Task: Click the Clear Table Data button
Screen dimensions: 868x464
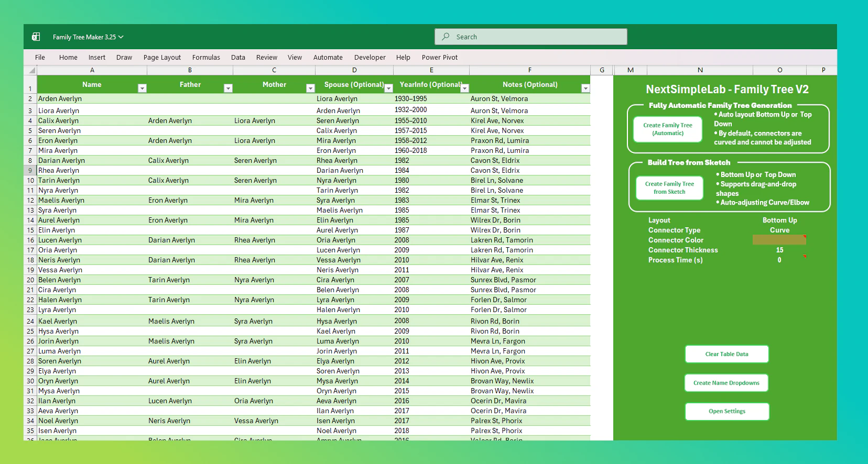Action: pos(726,354)
